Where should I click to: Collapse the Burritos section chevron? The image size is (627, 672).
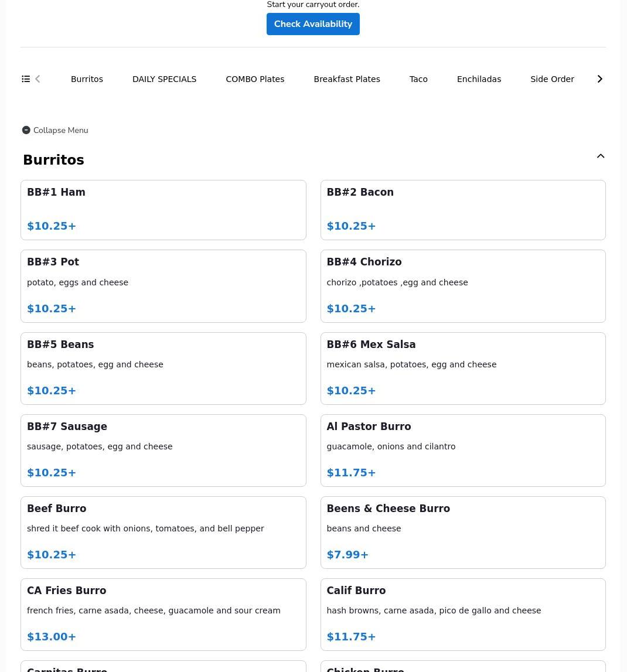coord(601,156)
